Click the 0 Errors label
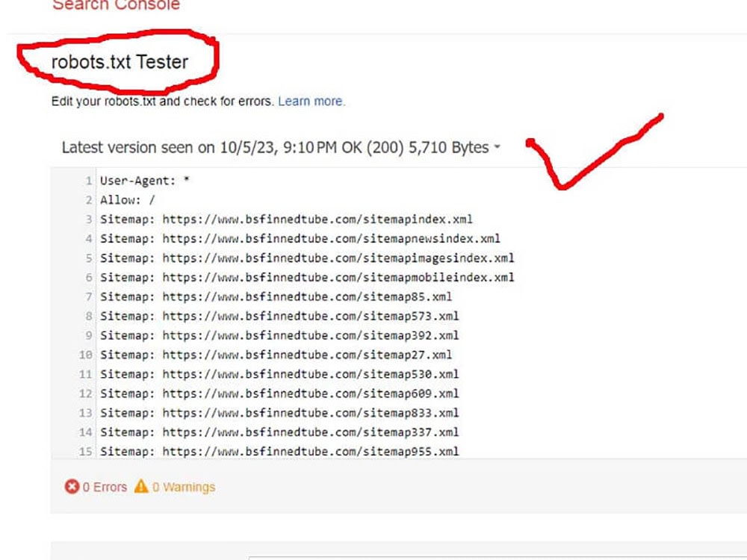747x560 pixels. pos(105,487)
